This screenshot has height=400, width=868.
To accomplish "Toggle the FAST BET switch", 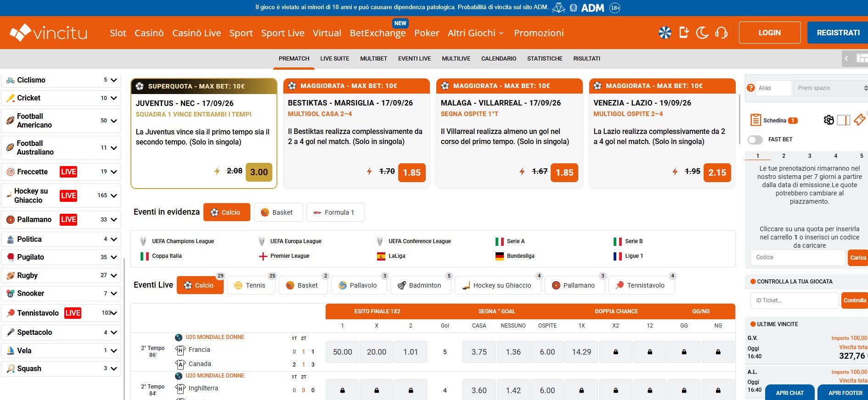I will 755,139.
